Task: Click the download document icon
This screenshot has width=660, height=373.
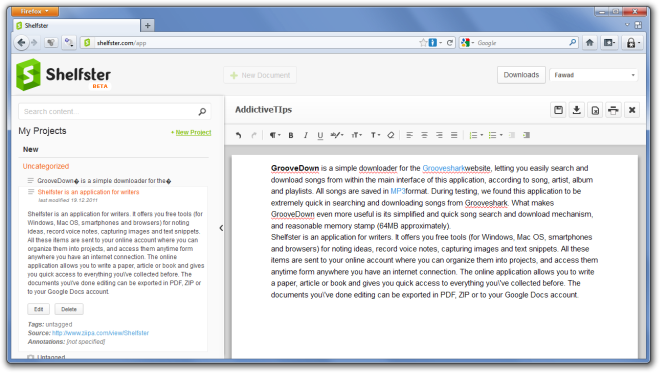Action: [577, 110]
